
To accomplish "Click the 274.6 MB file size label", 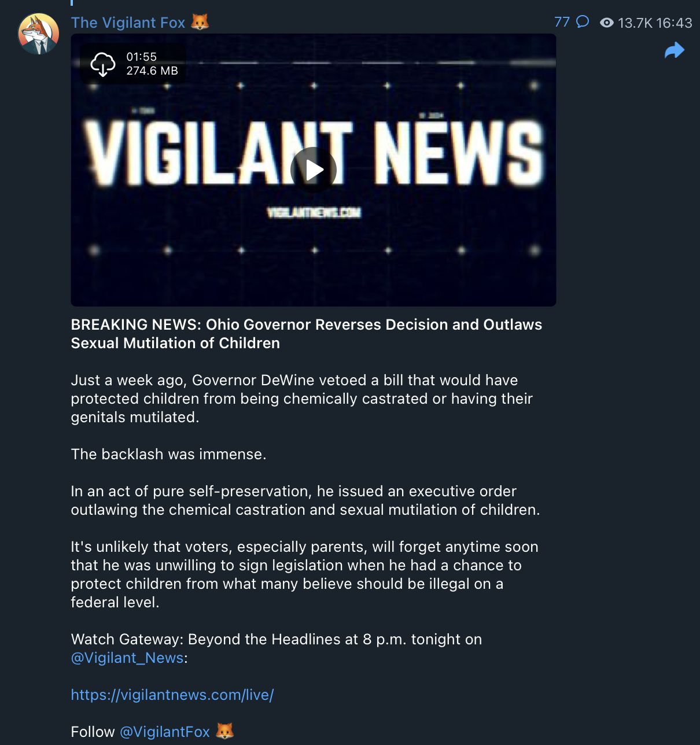I will point(152,71).
